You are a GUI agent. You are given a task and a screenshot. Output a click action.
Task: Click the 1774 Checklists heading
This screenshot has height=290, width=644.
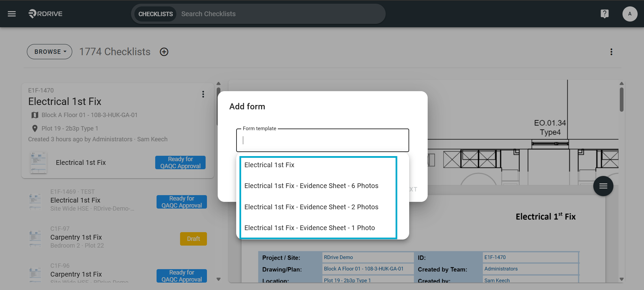[115, 52]
